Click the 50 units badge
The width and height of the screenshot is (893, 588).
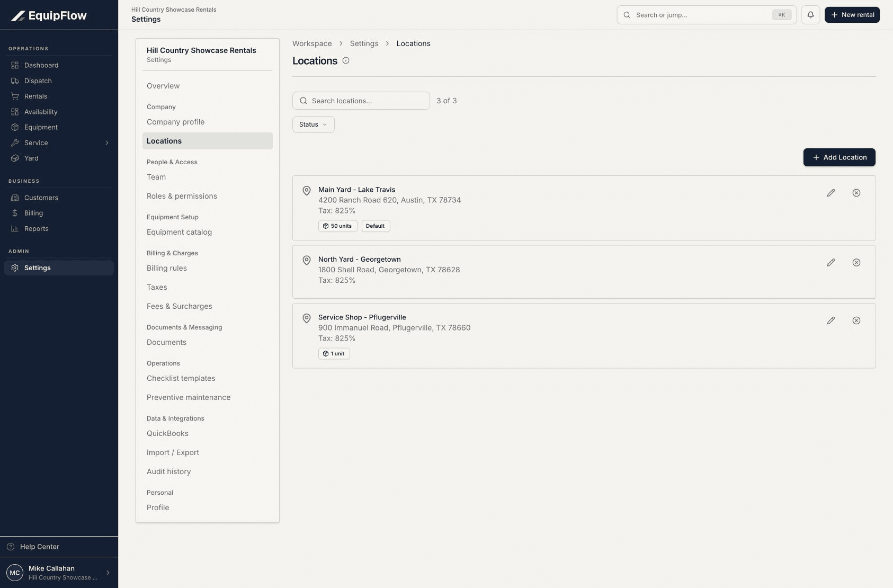(338, 226)
